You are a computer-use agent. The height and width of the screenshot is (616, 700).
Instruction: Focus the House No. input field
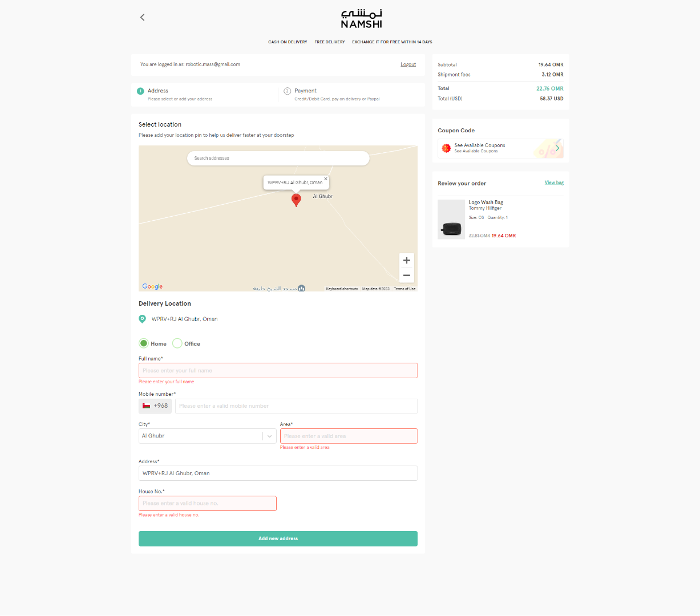[208, 503]
